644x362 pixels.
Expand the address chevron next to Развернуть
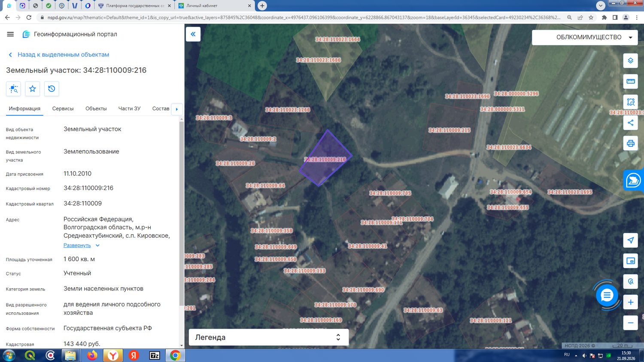(x=97, y=245)
